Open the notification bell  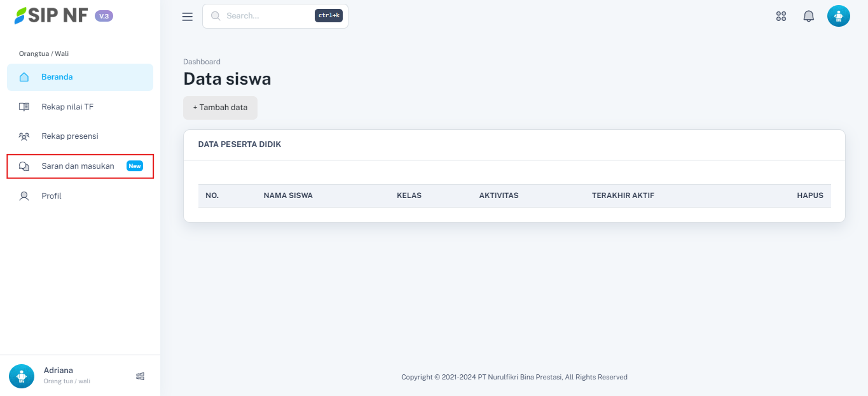[808, 17]
